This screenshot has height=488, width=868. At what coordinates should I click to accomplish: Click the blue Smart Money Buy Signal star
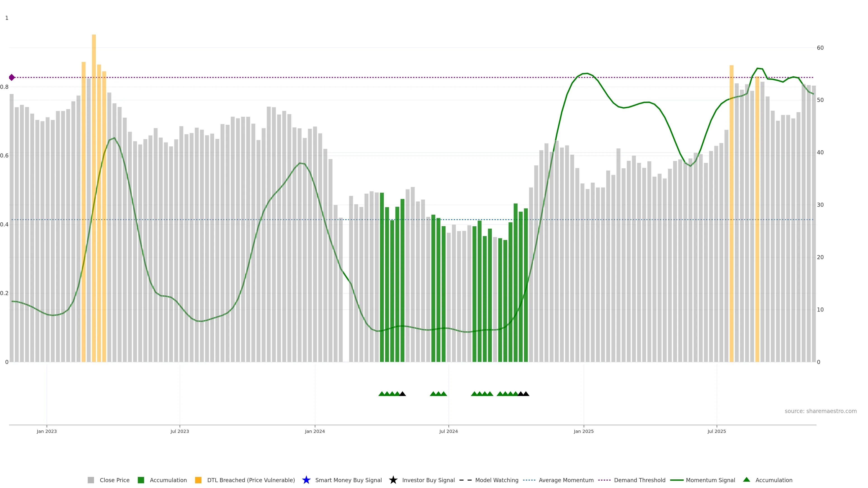(306, 480)
